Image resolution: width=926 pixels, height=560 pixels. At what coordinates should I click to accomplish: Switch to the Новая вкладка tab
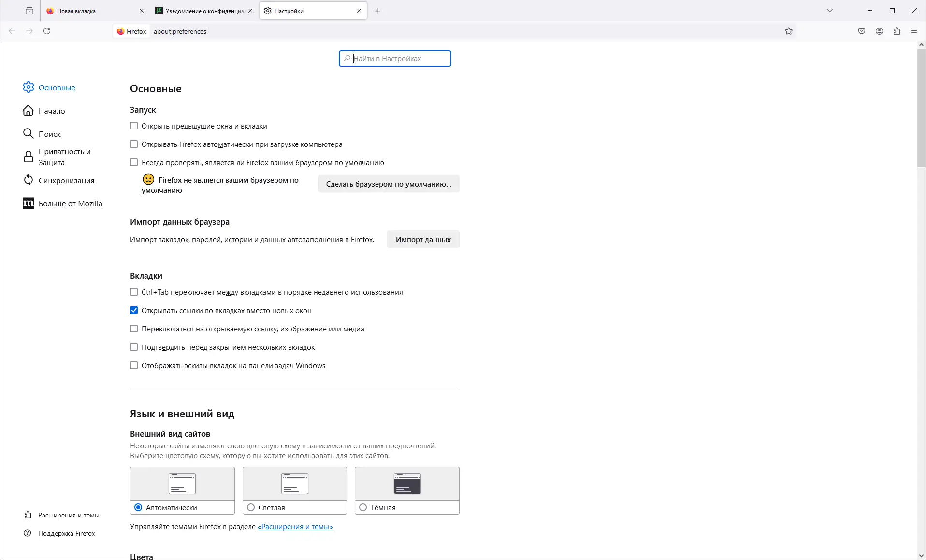pos(96,11)
